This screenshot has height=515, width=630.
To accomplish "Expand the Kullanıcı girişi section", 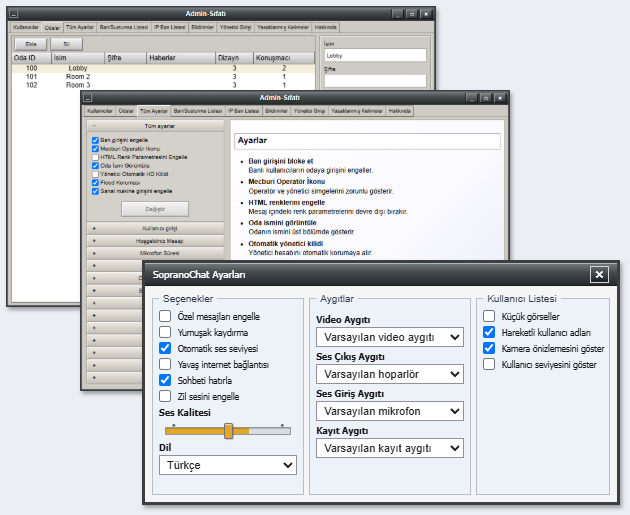I will [x=155, y=228].
